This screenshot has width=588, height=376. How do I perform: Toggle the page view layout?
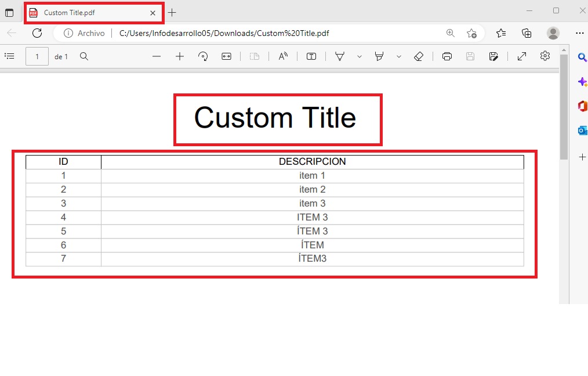(255, 56)
